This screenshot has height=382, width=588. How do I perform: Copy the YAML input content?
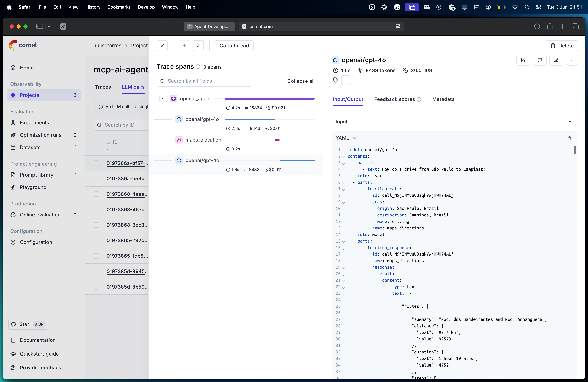click(569, 138)
